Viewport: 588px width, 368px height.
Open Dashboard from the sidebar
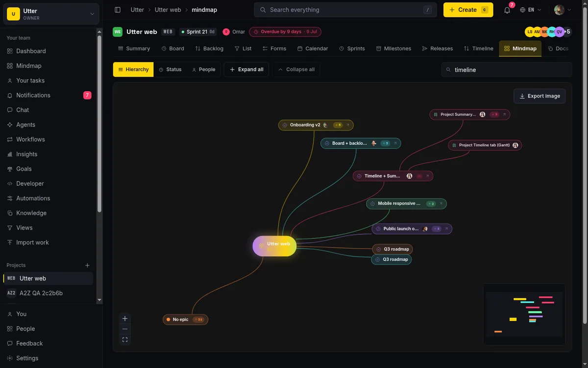click(x=48, y=51)
